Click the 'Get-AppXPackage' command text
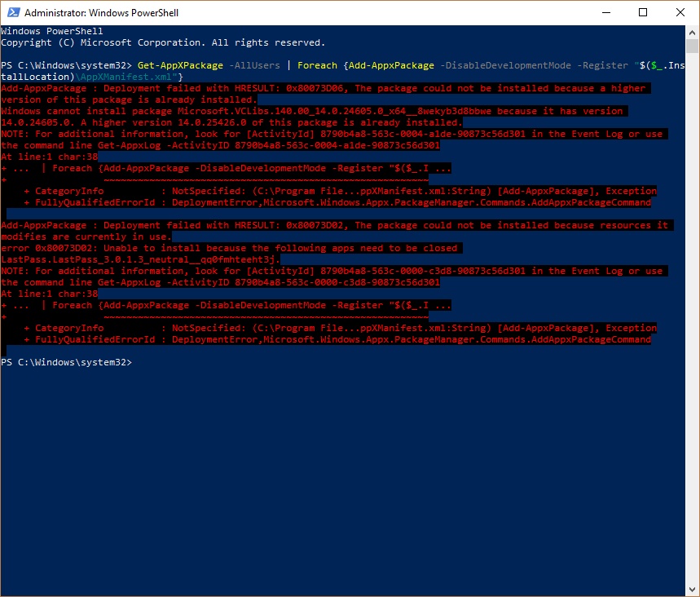Image resolution: width=700 pixels, height=597 pixels. point(180,65)
